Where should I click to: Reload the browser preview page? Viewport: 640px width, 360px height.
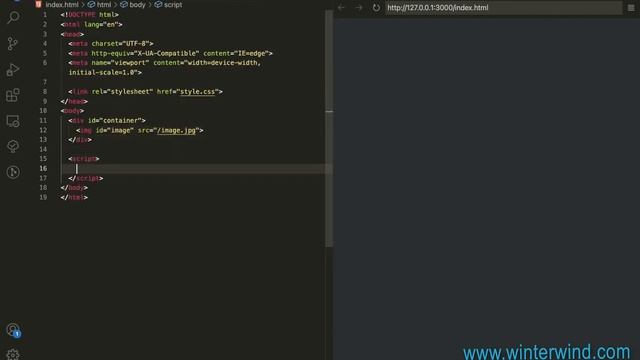pyautogui.click(x=376, y=8)
